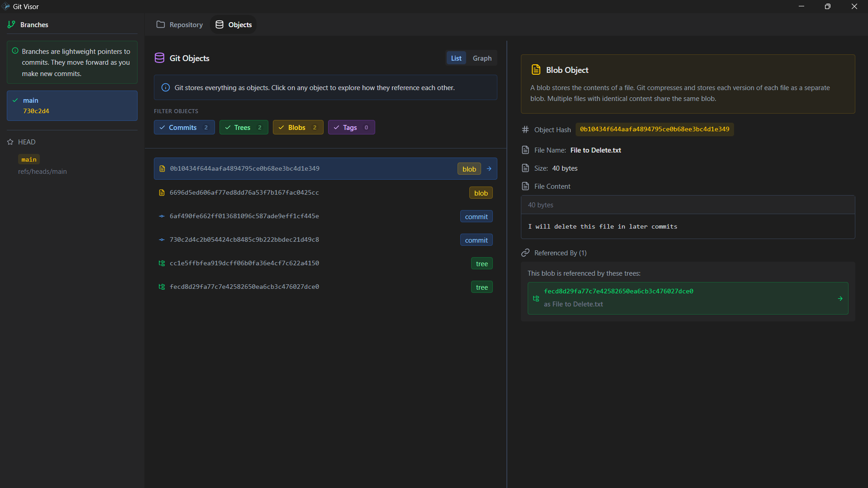Click the Object Hash value 0b10434f

654,129
